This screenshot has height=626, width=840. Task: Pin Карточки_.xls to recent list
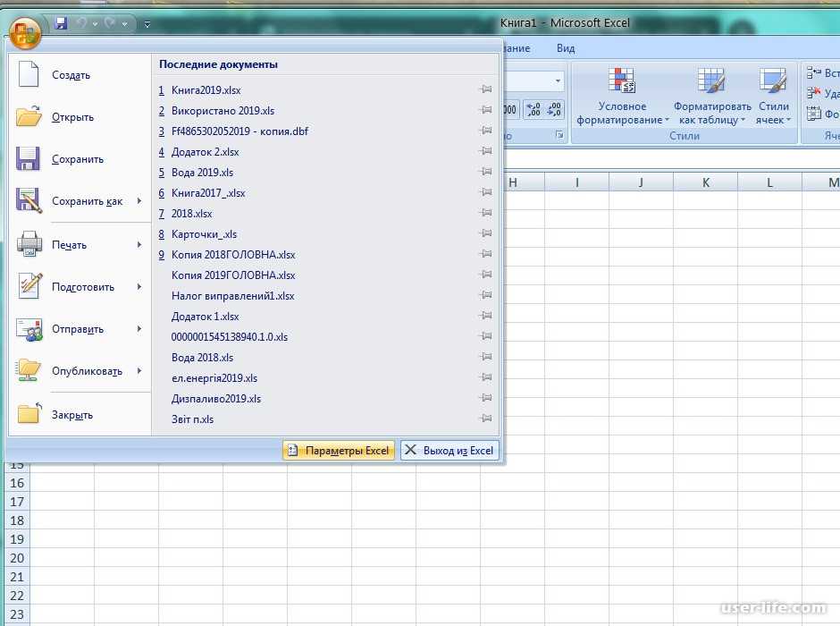tap(485, 233)
